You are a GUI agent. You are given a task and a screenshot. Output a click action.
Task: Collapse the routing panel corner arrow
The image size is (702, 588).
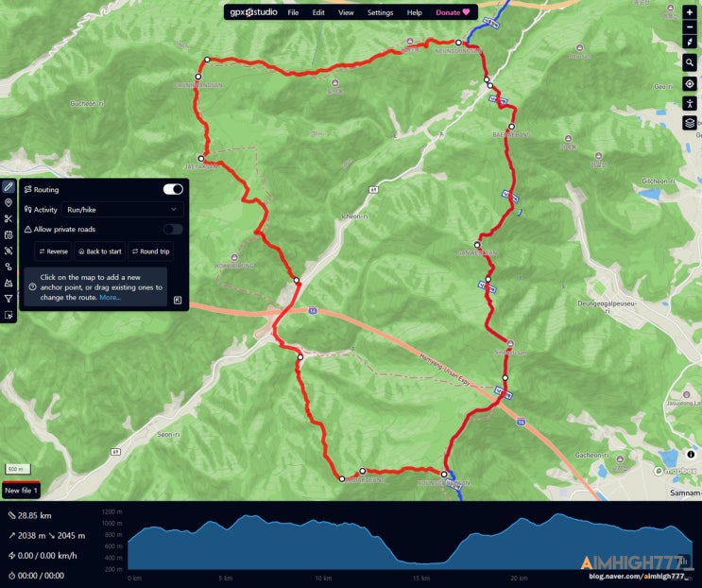coord(178,300)
